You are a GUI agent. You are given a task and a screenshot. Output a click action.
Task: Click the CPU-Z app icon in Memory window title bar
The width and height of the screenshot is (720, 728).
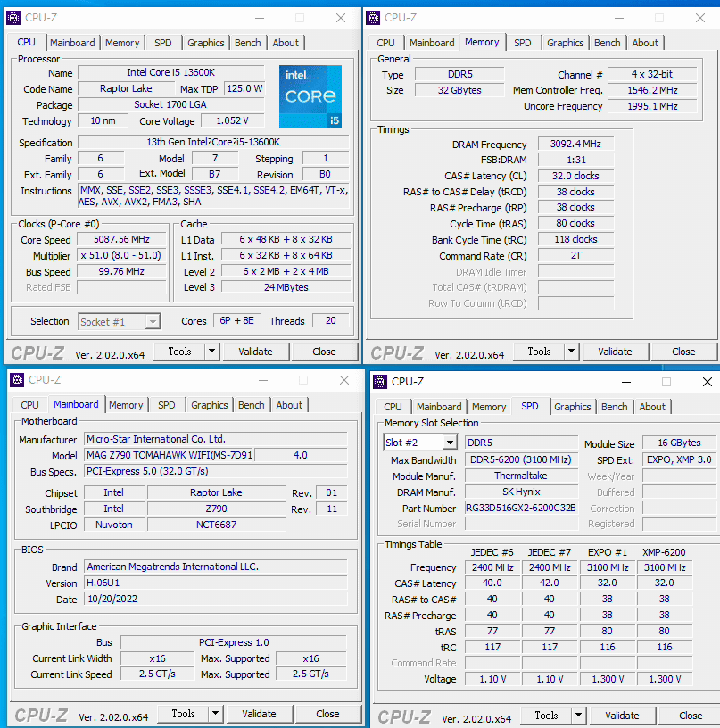pos(373,18)
